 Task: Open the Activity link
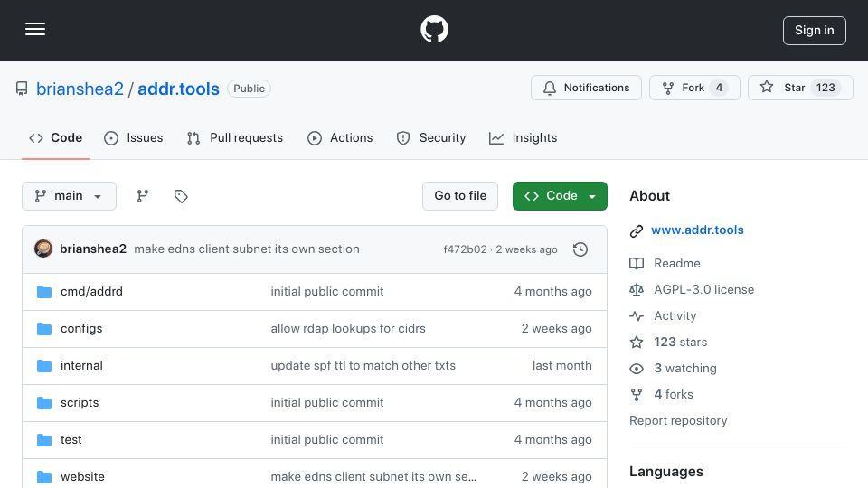click(675, 316)
